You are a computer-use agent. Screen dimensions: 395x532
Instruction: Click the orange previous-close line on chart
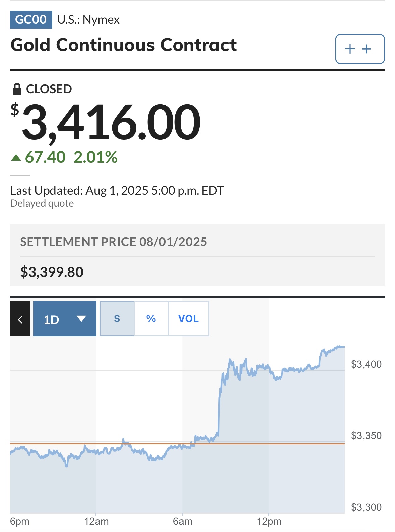(178, 444)
